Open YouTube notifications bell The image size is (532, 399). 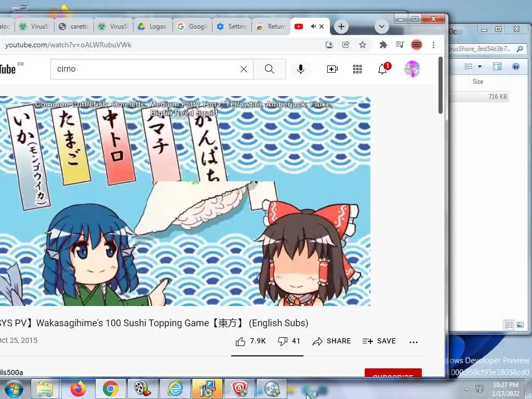383,69
